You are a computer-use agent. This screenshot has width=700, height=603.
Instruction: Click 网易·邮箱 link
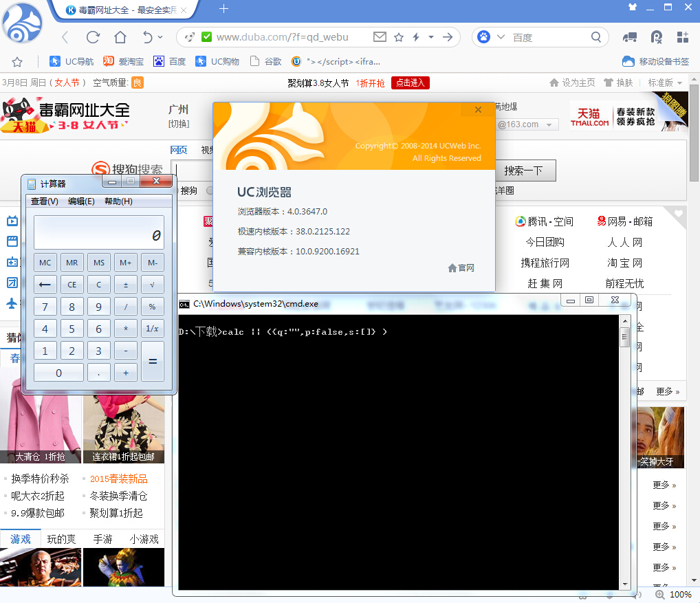(625, 221)
